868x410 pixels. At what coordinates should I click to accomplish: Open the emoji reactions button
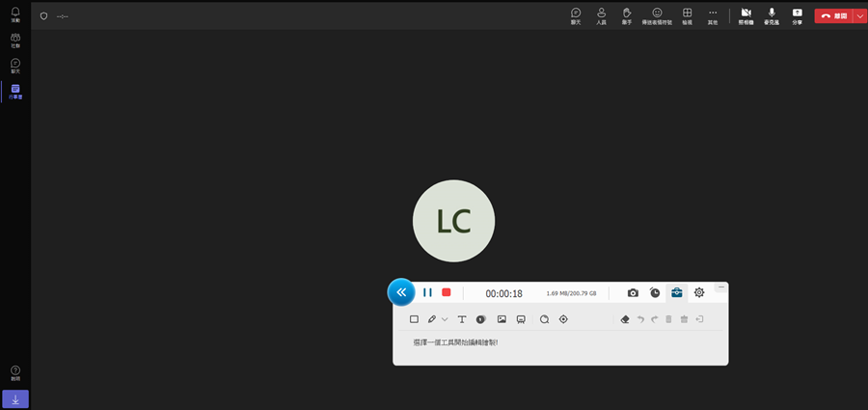point(657,16)
